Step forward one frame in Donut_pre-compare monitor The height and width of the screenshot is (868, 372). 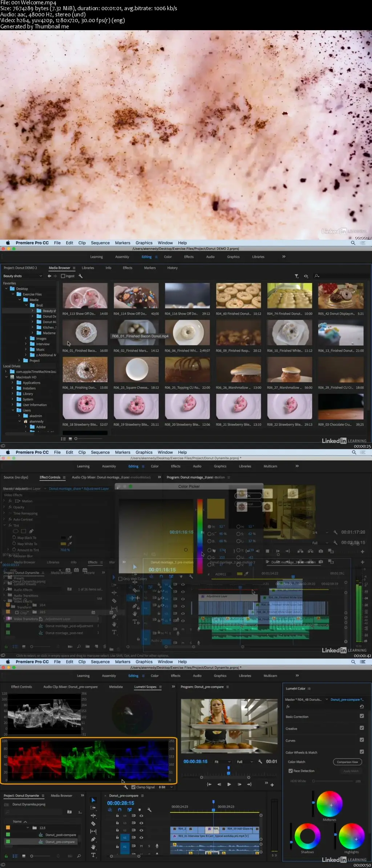click(x=239, y=784)
